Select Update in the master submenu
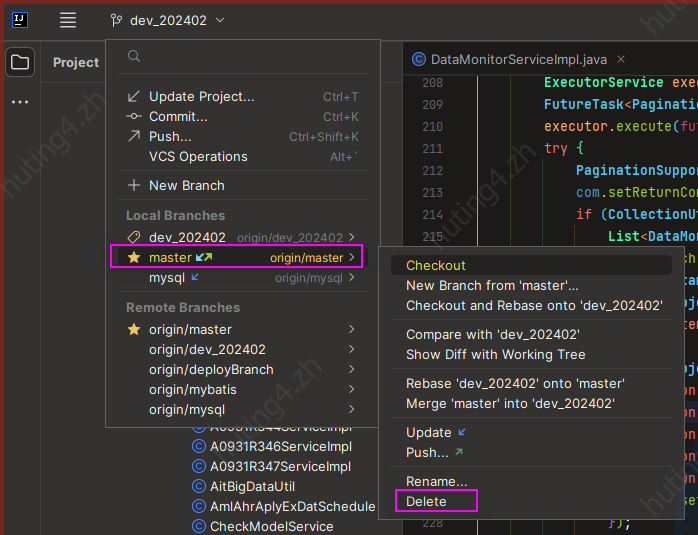The width and height of the screenshot is (698, 535). point(531,432)
